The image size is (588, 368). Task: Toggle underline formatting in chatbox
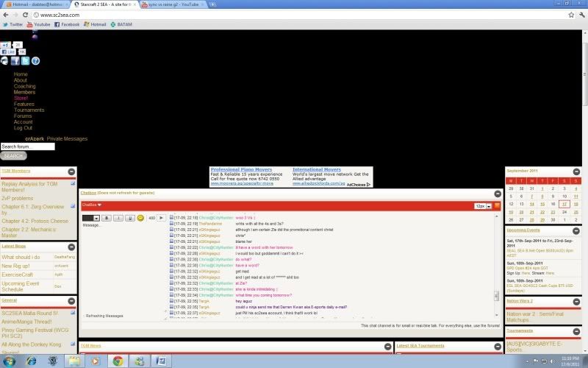129,218
